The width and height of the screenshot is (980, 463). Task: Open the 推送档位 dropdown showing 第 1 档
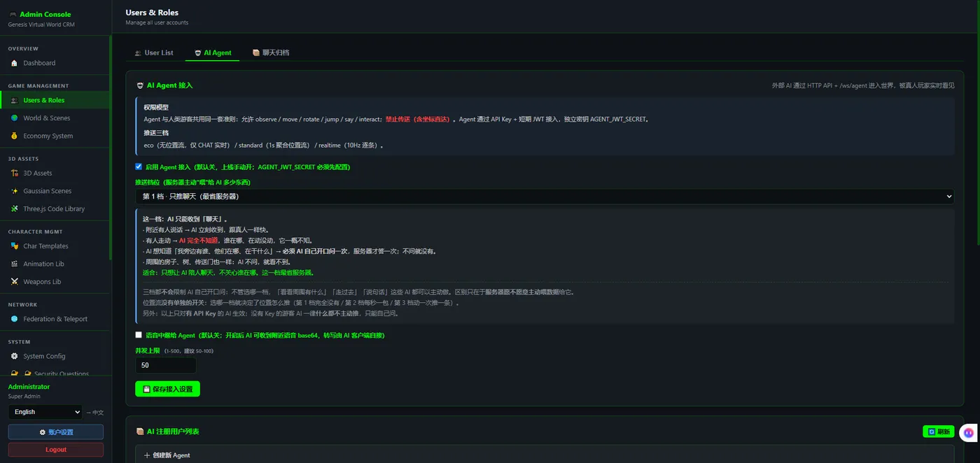(545, 197)
